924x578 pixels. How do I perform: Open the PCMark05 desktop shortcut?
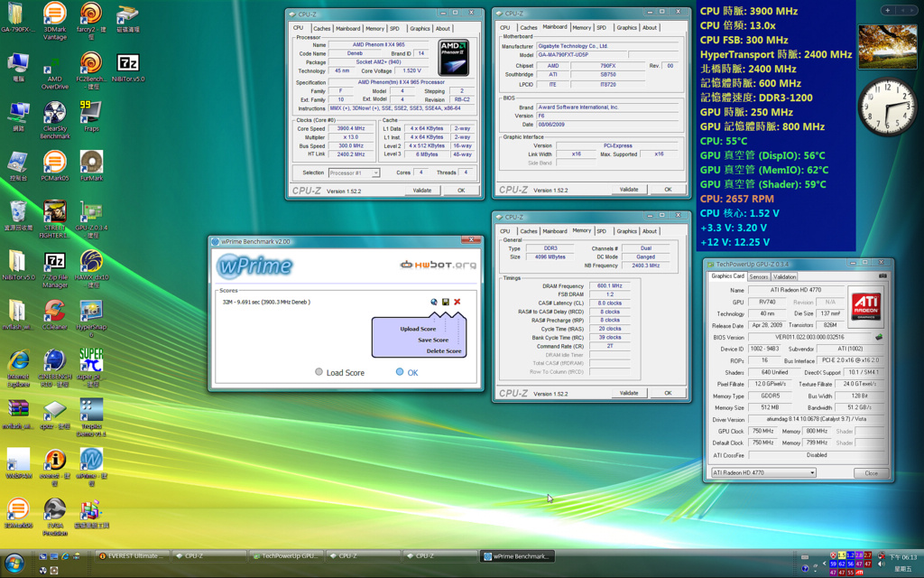tap(55, 166)
